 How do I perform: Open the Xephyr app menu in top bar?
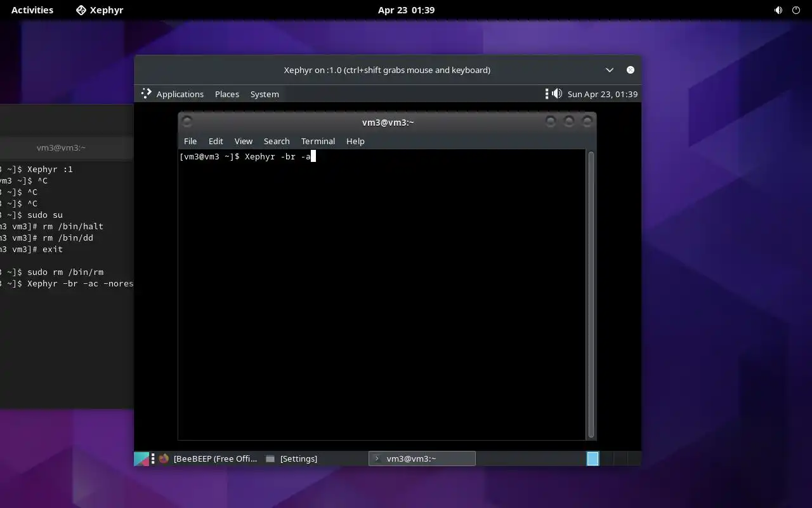pos(100,10)
